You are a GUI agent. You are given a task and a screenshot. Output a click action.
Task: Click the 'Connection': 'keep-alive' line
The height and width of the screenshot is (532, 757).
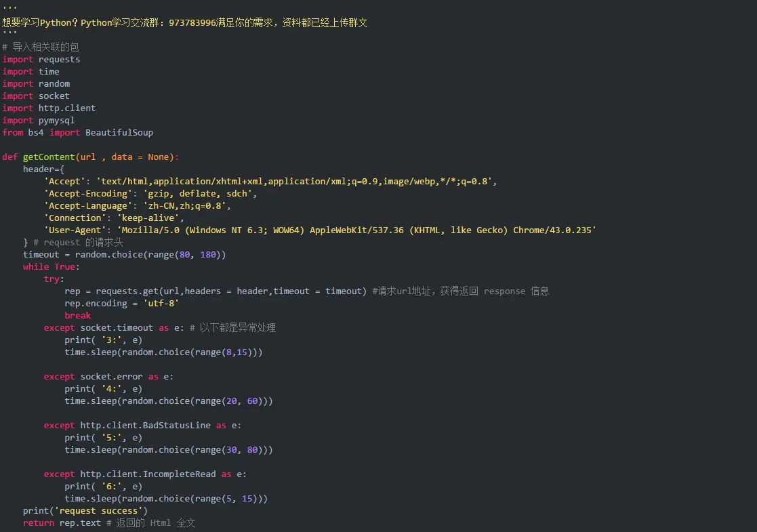[114, 218]
